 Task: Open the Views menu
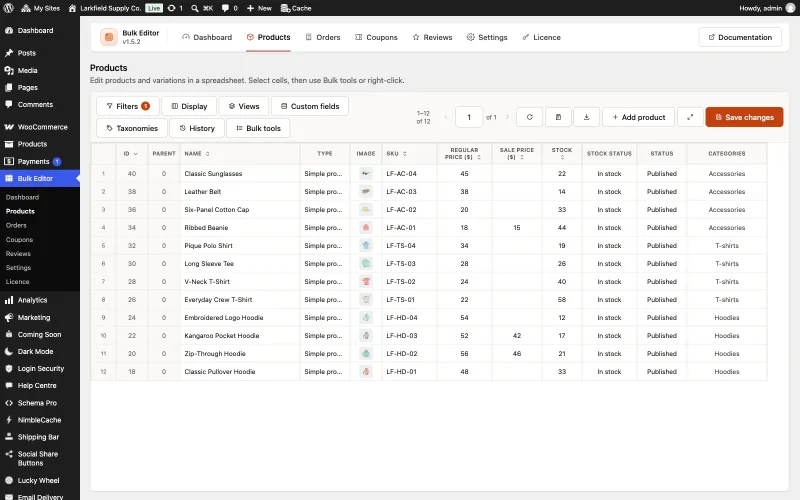click(244, 106)
